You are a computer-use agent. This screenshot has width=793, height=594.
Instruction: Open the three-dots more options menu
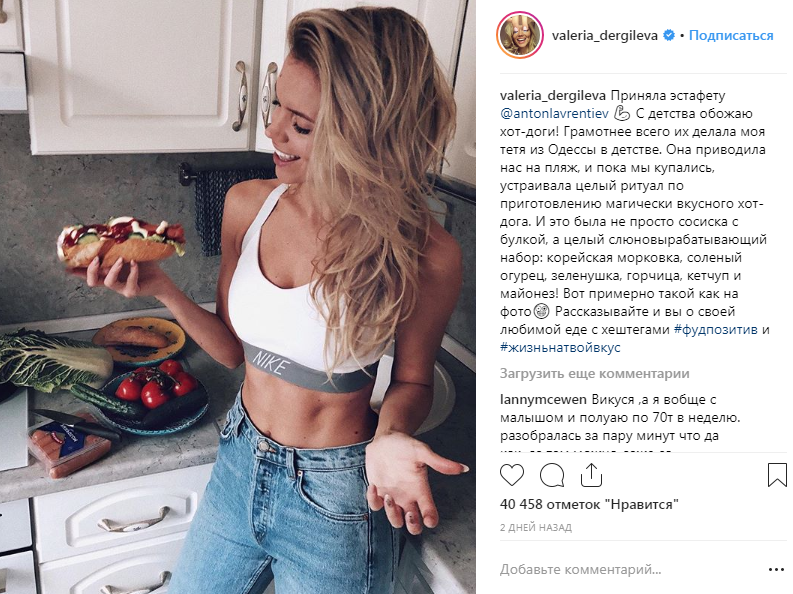coord(776,570)
